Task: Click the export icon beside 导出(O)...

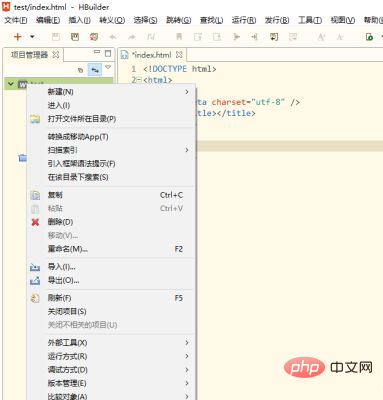Action: tap(35, 281)
